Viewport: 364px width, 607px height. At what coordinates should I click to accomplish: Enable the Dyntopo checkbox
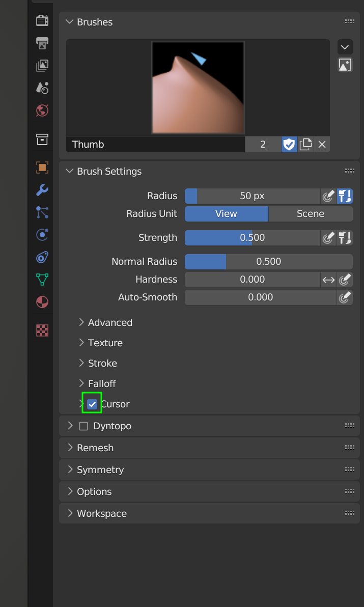tap(83, 426)
